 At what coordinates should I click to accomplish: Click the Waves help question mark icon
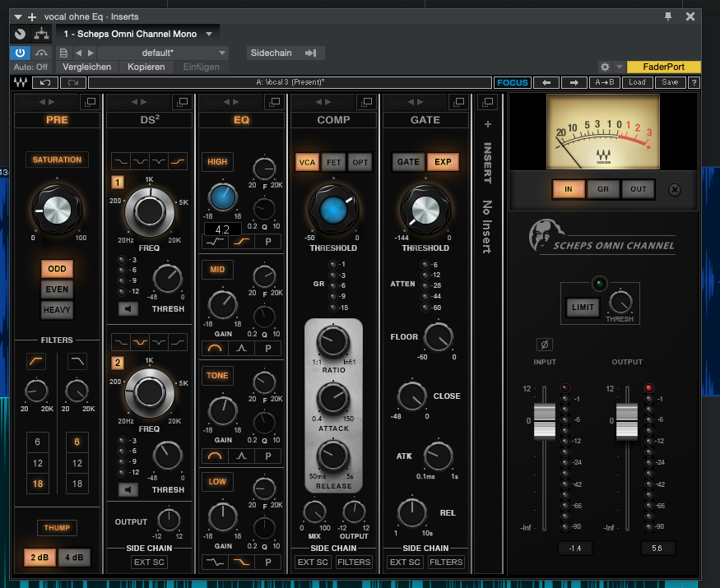[694, 82]
